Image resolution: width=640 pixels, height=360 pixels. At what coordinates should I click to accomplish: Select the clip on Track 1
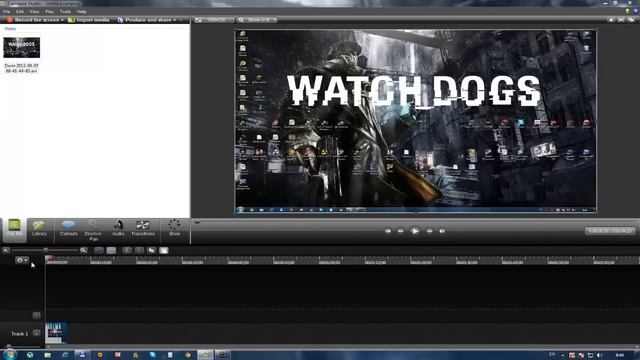56,333
